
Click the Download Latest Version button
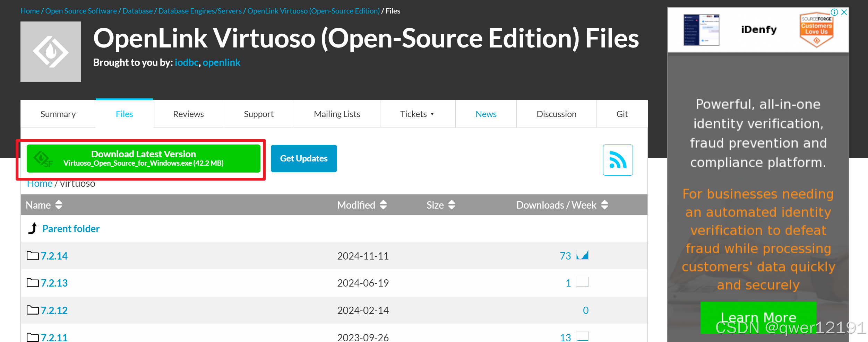click(143, 158)
